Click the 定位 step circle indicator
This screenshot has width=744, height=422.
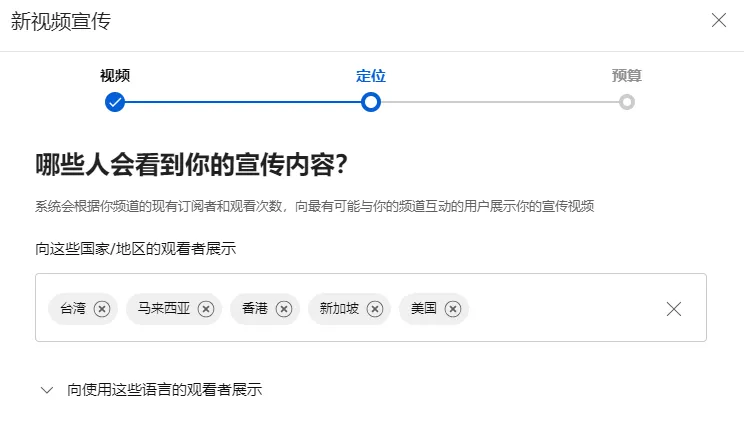(x=371, y=102)
